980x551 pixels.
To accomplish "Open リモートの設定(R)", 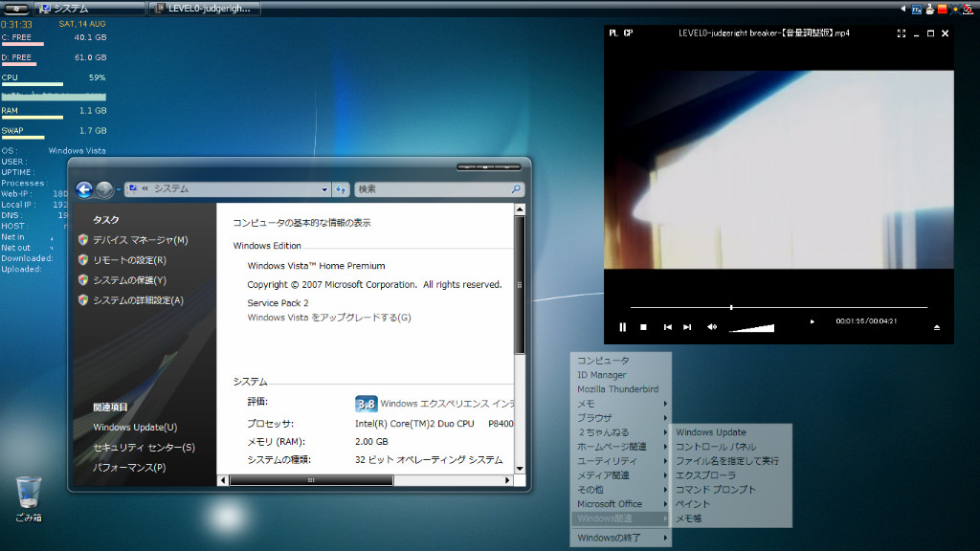I will (129, 260).
